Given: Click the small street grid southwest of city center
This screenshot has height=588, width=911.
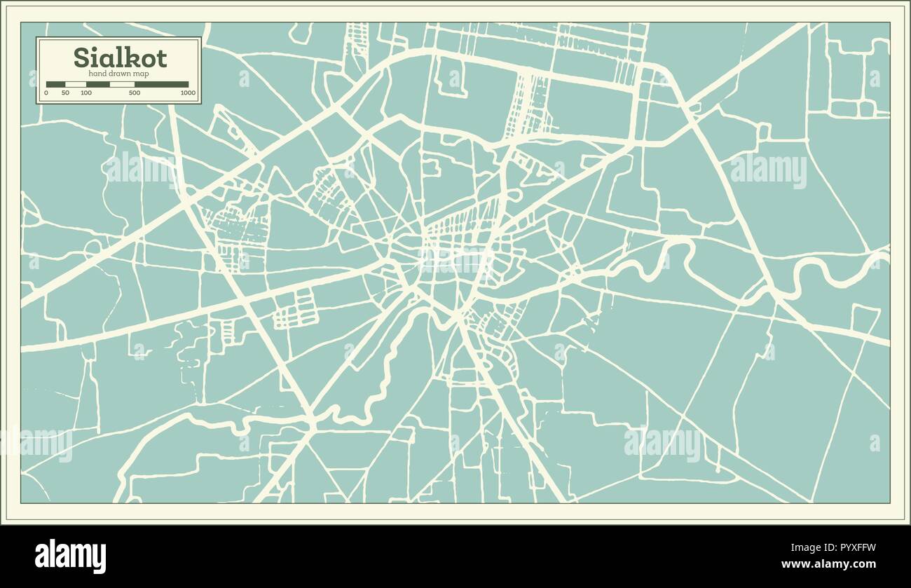Looking at the screenshot, I should tap(296, 308).
